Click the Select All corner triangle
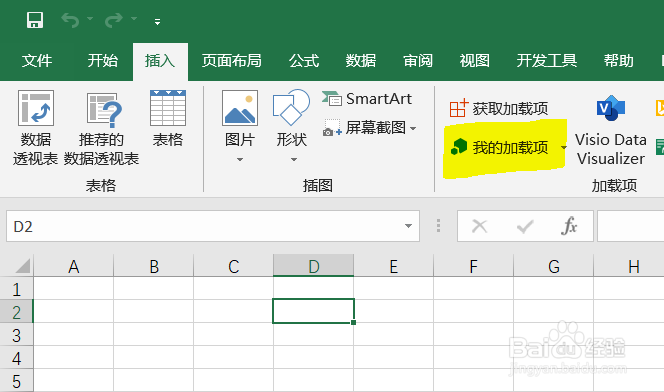The height and width of the screenshot is (392, 664). 21,266
